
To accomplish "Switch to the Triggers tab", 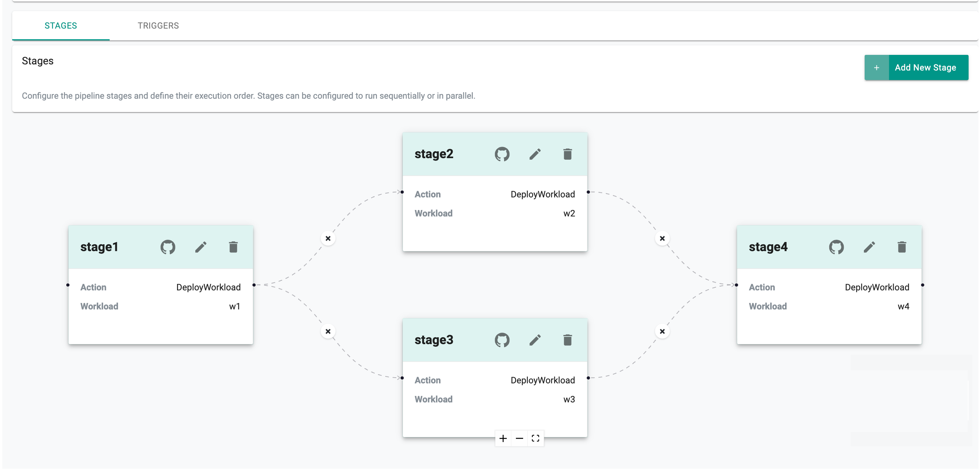I will click(158, 26).
